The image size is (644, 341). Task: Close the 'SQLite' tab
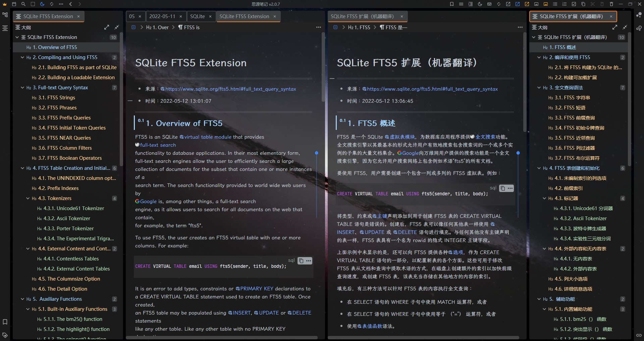click(x=210, y=16)
